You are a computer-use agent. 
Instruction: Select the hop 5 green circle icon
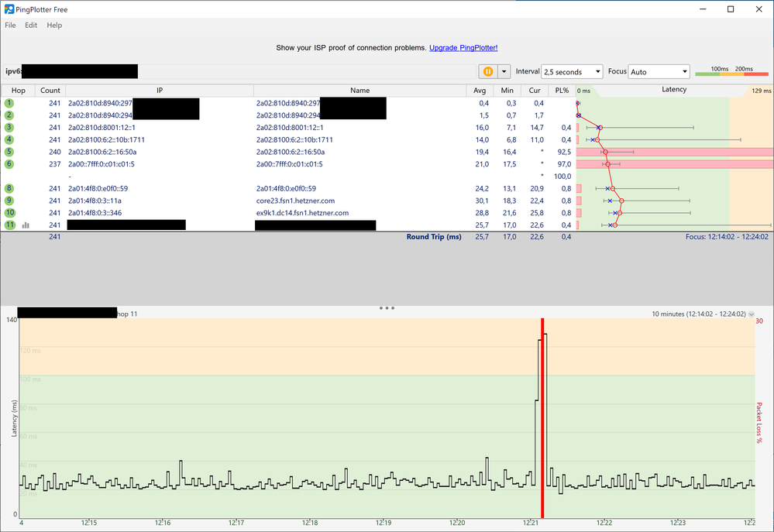(9, 152)
